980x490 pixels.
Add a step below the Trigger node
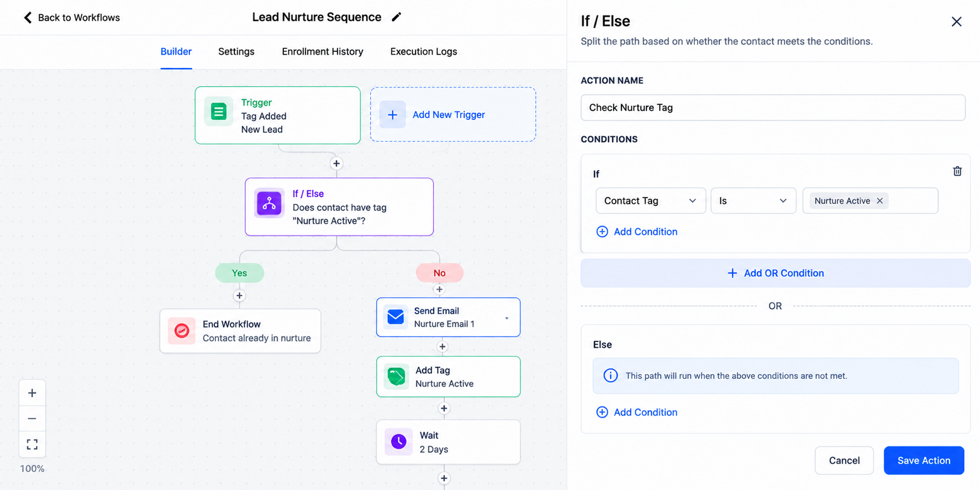tap(336, 164)
